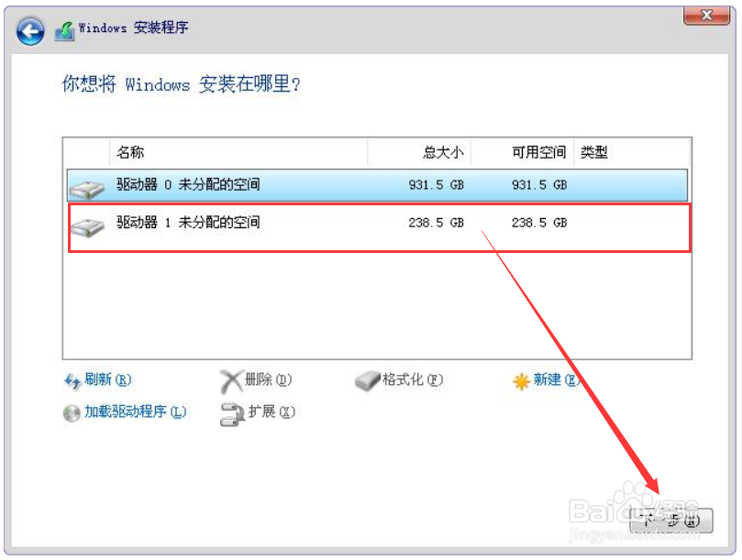742x560 pixels.
Task: Click the 238.5 GB total size cell
Action: click(436, 223)
